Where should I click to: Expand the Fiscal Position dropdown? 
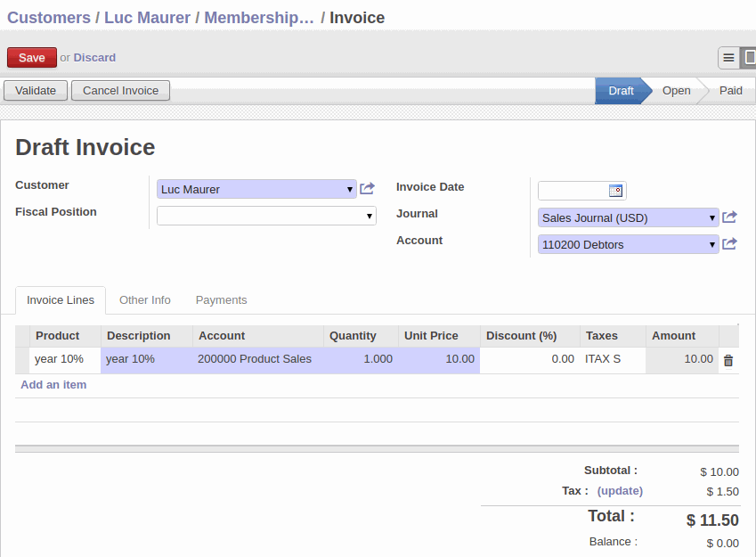(x=370, y=216)
